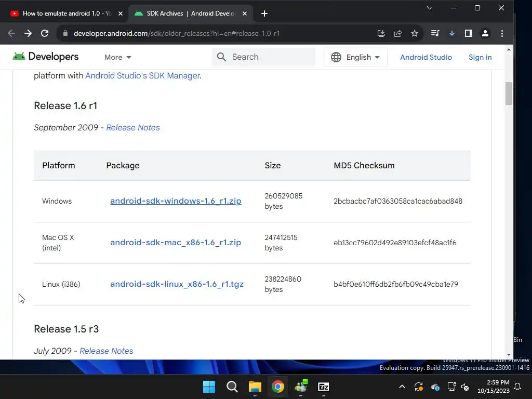Open File Explorer from taskbar

255,387
